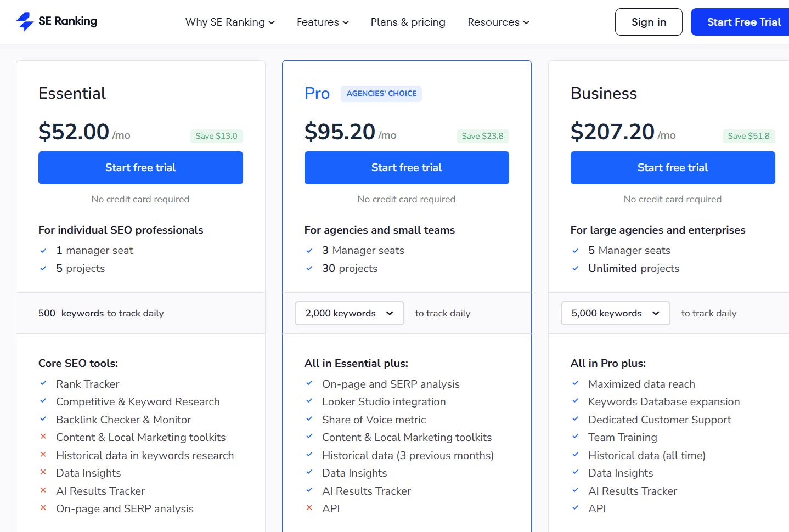Open the 2,000 keywords dropdown

[350, 313]
